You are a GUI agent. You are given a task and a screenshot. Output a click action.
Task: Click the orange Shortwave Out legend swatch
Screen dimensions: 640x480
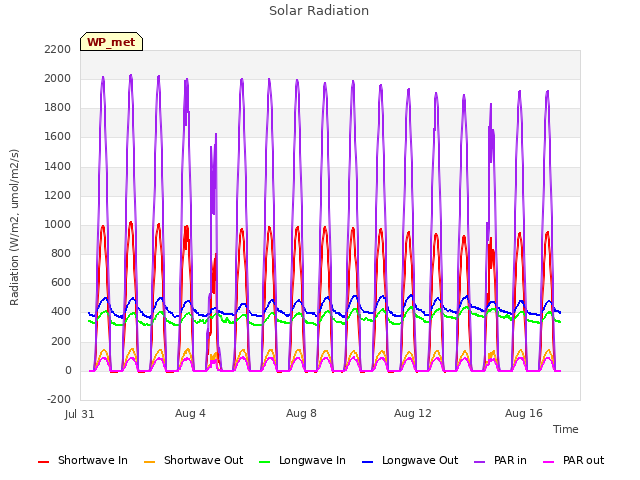(150, 462)
